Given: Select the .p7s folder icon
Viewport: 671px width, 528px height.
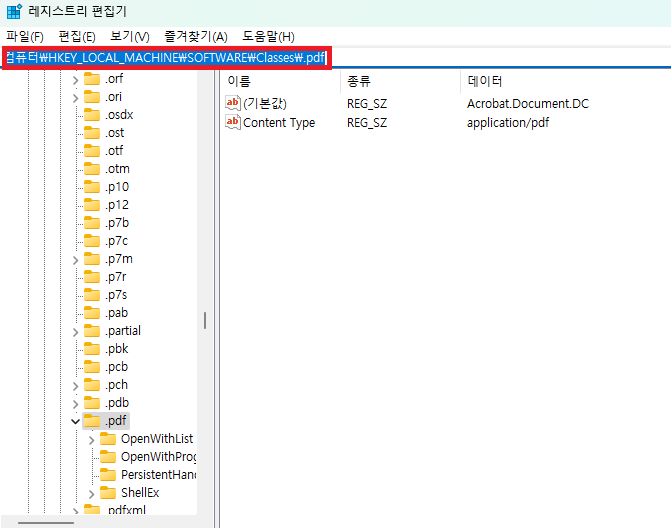Looking at the screenshot, I should point(92,295).
